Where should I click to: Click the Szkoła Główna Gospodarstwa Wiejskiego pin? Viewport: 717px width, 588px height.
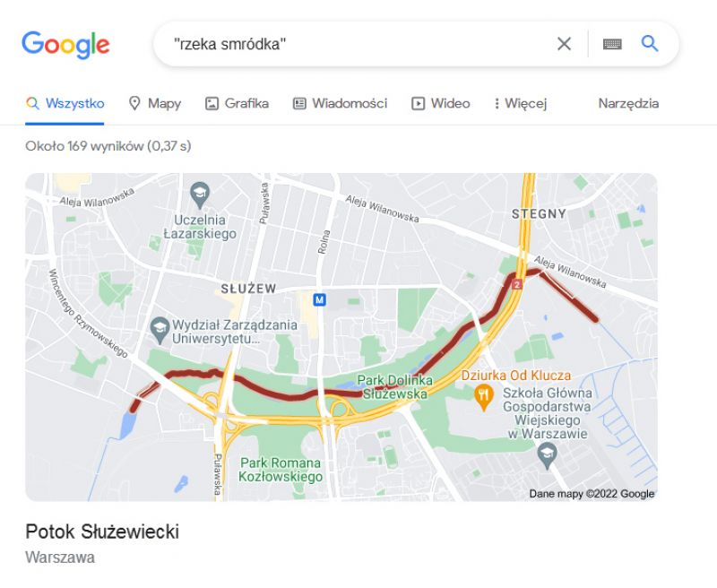547,457
